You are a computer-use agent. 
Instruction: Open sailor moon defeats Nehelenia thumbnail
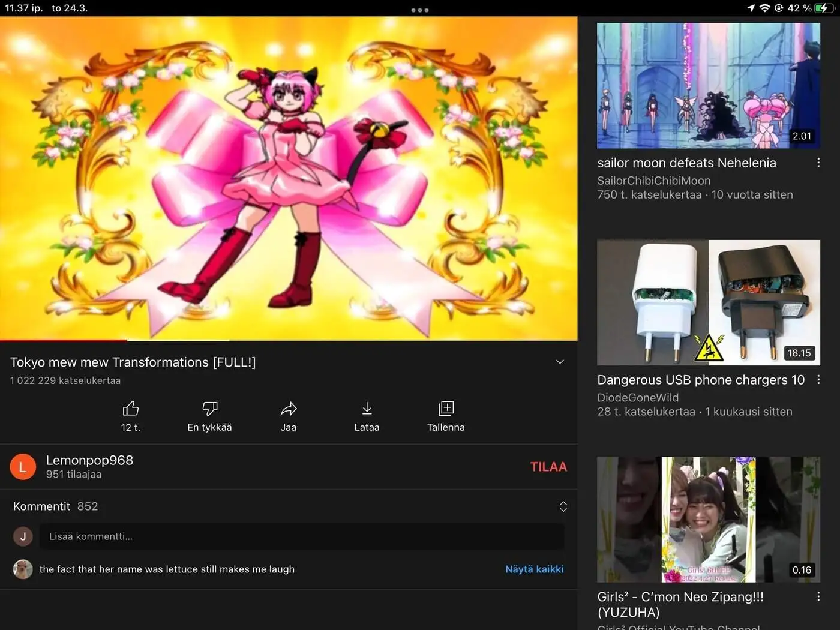pyautogui.click(x=709, y=86)
